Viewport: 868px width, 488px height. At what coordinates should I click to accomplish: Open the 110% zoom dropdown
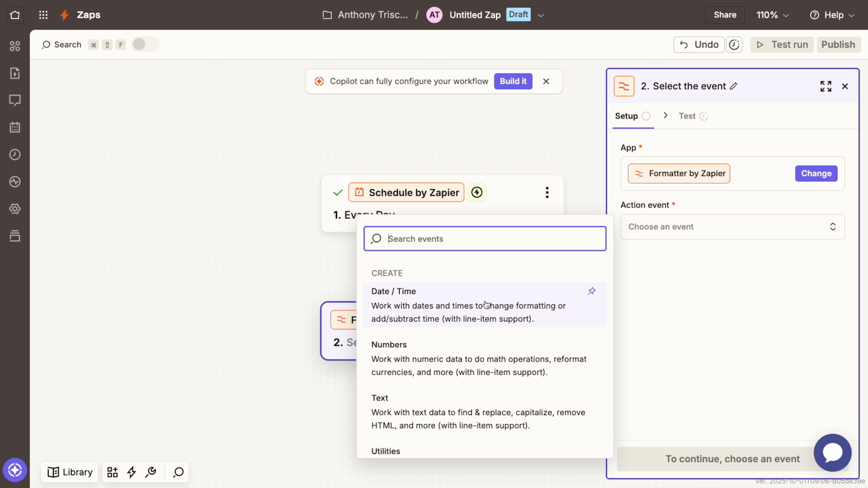click(x=773, y=15)
